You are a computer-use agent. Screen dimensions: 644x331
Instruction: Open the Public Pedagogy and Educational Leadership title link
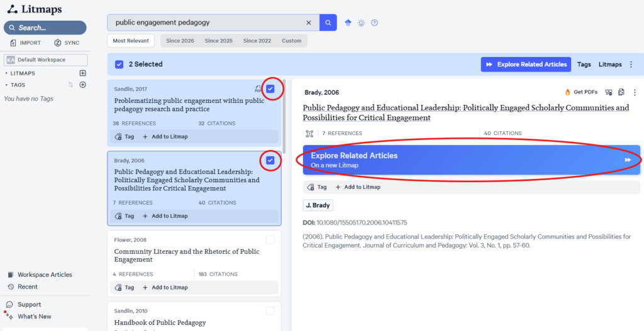click(466, 113)
